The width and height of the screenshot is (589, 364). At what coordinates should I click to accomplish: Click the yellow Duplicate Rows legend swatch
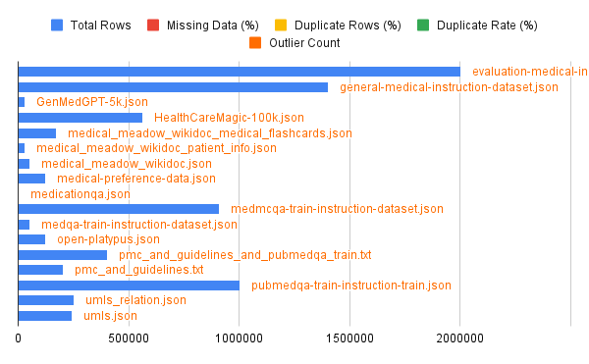point(281,26)
